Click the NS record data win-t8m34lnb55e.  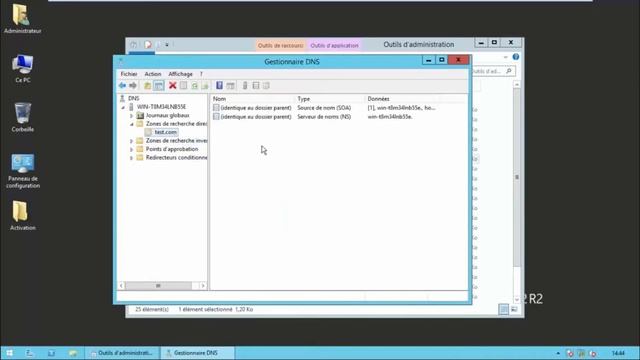(390, 117)
